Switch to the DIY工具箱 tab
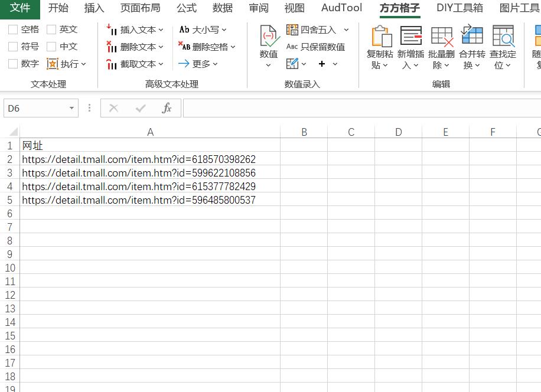Screen dimensions: 541x392 pyautogui.click(x=459, y=8)
